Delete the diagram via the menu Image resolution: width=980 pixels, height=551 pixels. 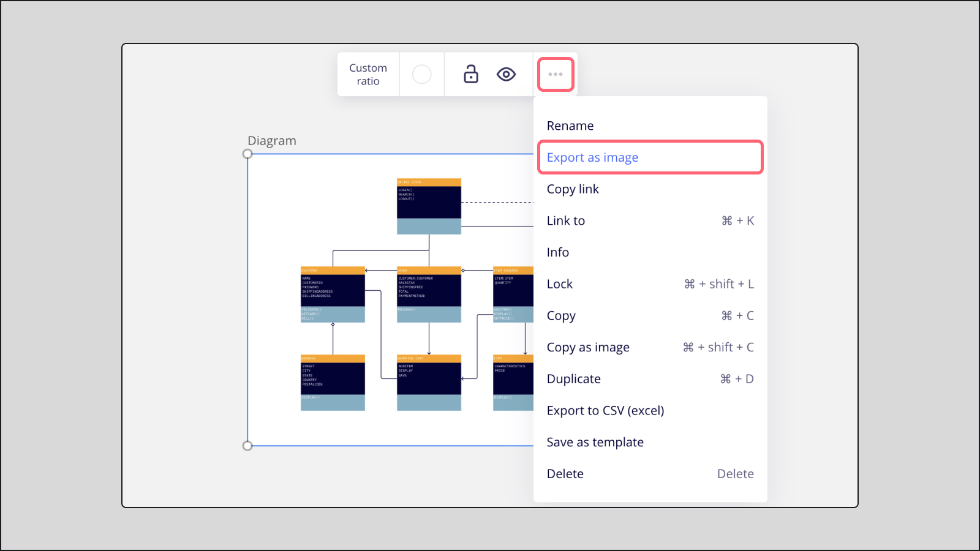[x=565, y=473]
